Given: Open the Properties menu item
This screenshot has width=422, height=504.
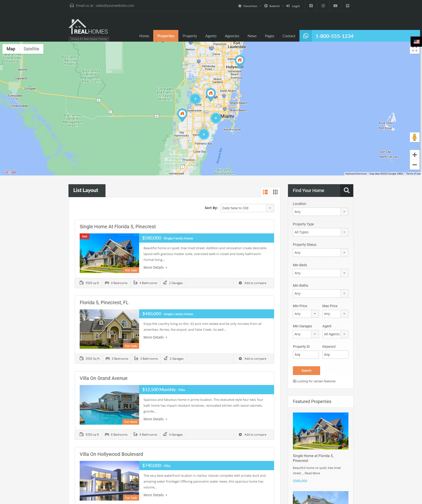Looking at the screenshot, I should click(166, 36).
